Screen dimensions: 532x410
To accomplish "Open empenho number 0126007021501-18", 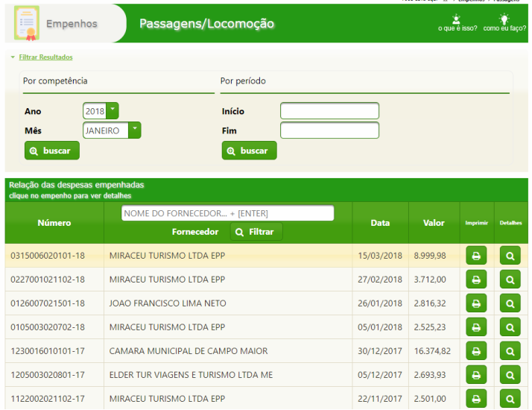I will coord(48,303).
